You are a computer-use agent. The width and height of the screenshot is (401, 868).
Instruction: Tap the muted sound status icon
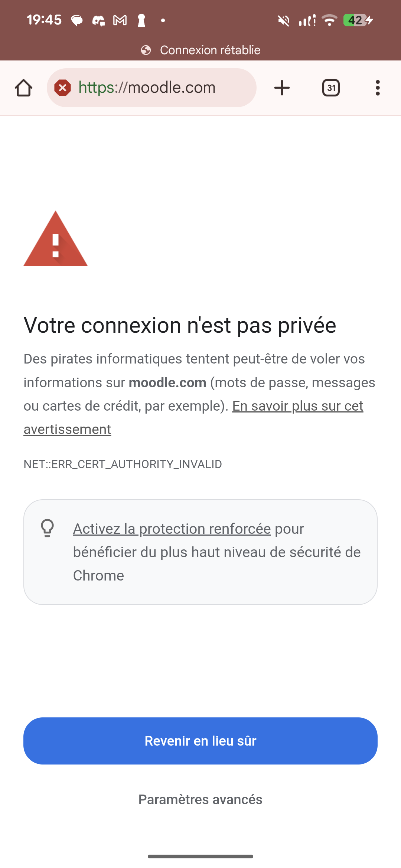point(284,20)
